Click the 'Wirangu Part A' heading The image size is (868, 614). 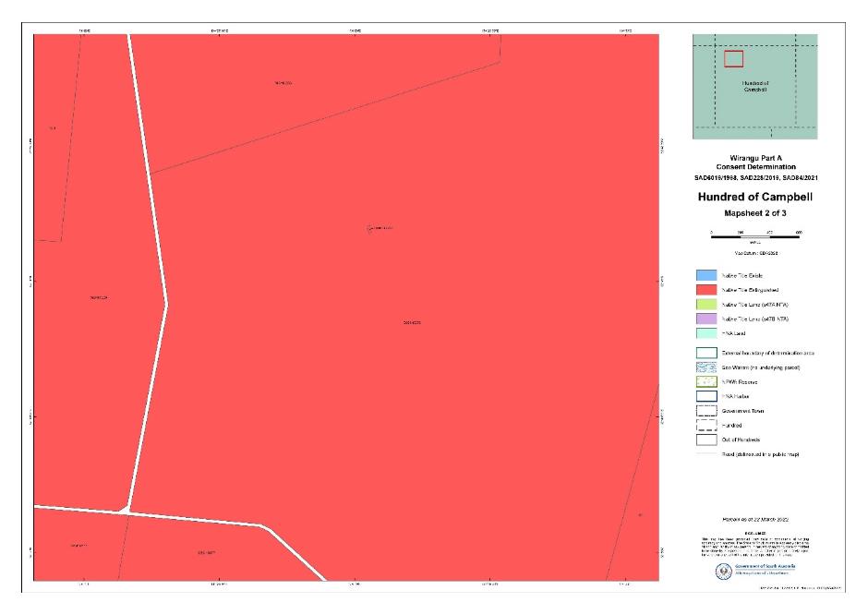755,158
